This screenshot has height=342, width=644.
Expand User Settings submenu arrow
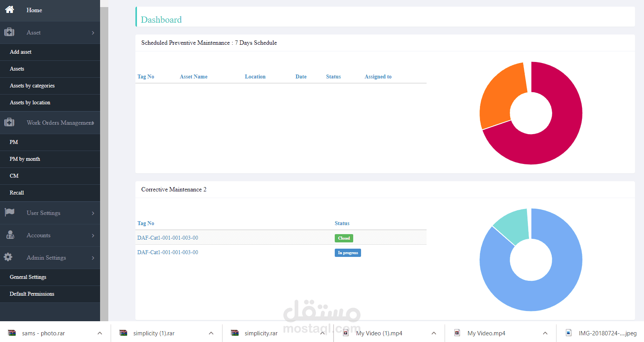click(93, 213)
